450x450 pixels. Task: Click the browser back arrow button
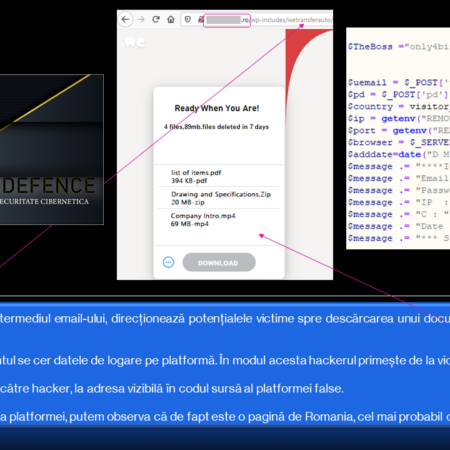tap(125, 20)
